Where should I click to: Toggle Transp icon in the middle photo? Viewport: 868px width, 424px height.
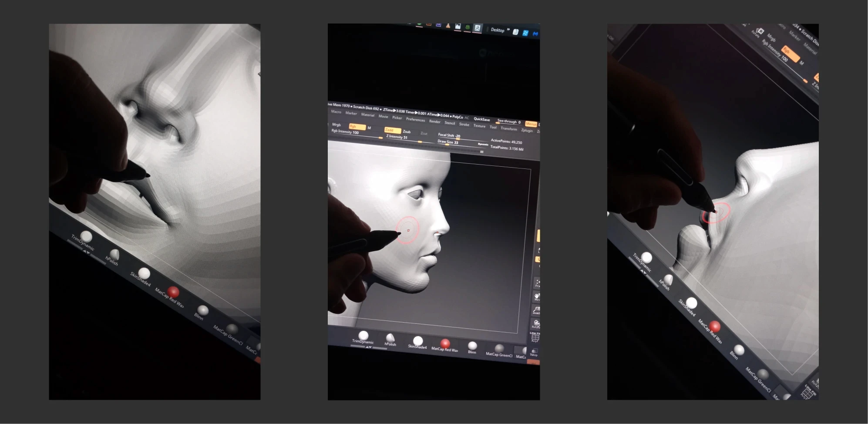[534, 352]
